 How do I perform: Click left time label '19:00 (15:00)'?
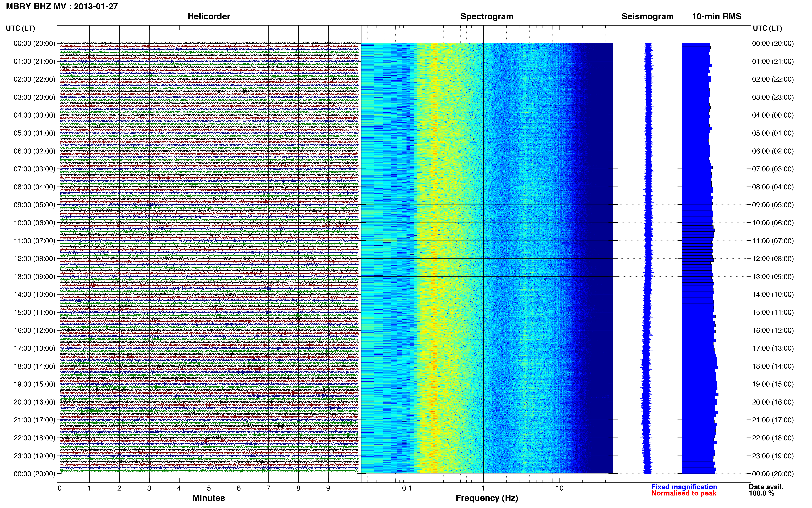[34, 384]
